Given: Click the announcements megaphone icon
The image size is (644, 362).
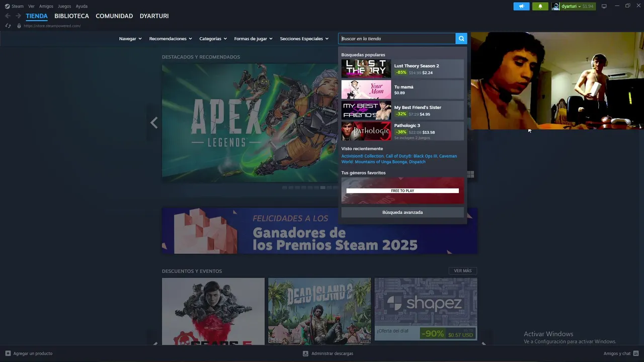Looking at the screenshot, I should point(521,7).
